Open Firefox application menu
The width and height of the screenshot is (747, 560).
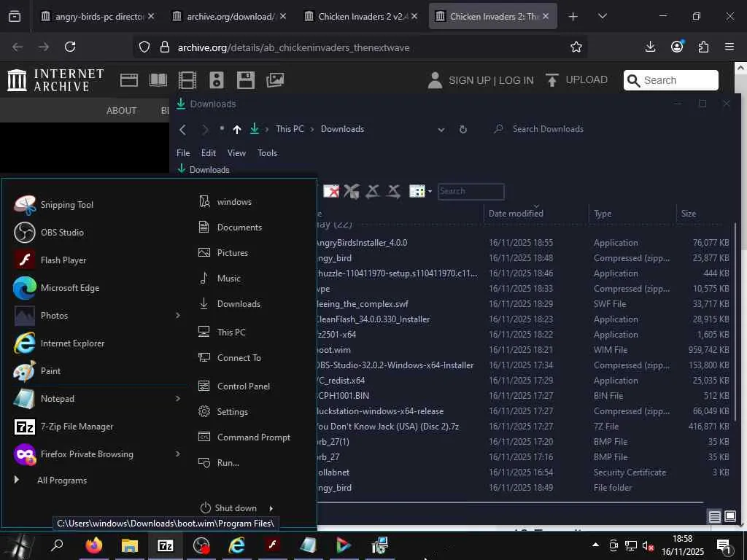[x=729, y=47]
